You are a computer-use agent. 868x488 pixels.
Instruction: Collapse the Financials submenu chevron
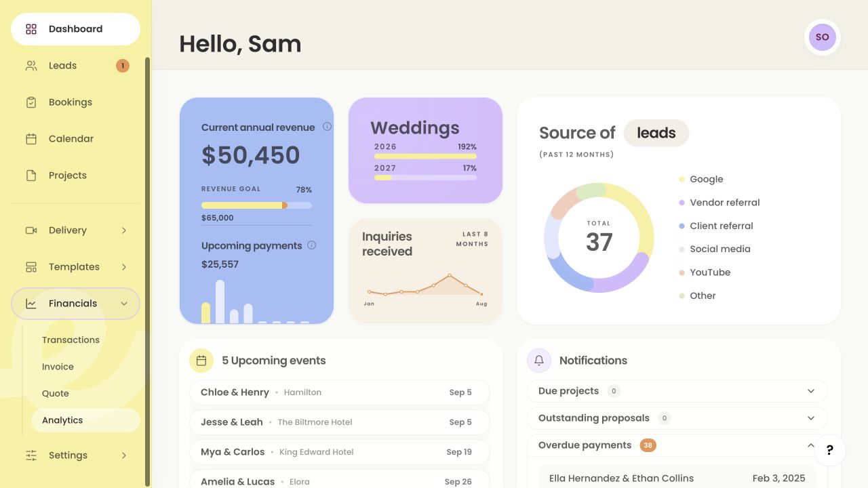click(x=124, y=304)
